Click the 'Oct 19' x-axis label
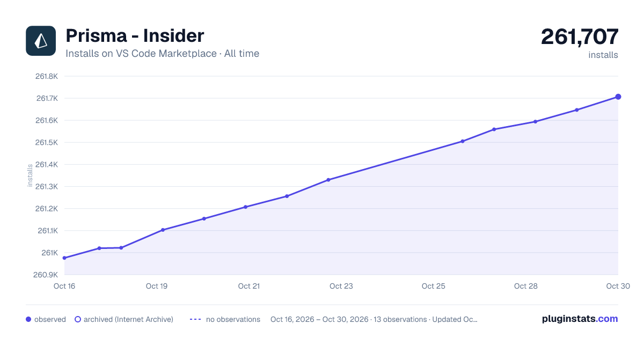The width and height of the screenshot is (644, 338). pos(157,286)
